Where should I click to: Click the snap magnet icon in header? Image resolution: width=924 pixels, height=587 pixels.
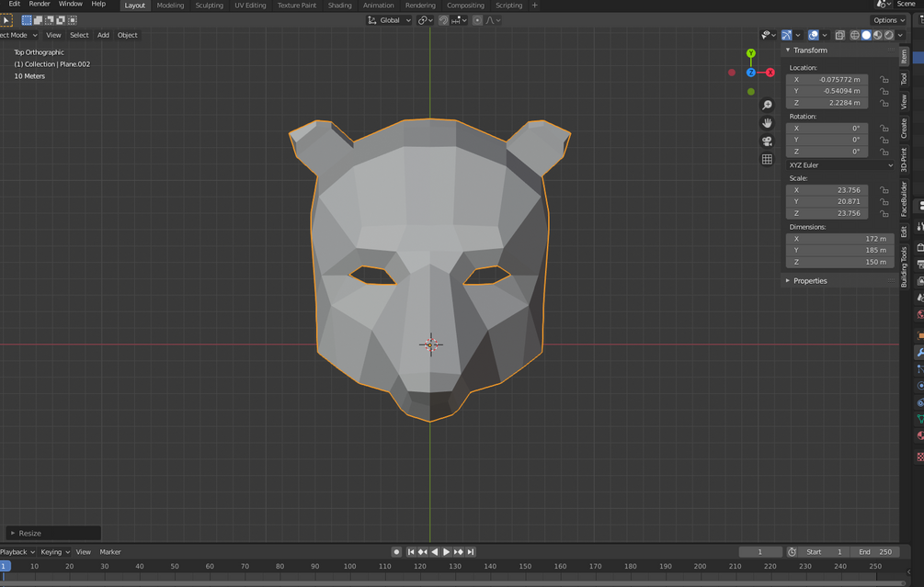(x=443, y=20)
